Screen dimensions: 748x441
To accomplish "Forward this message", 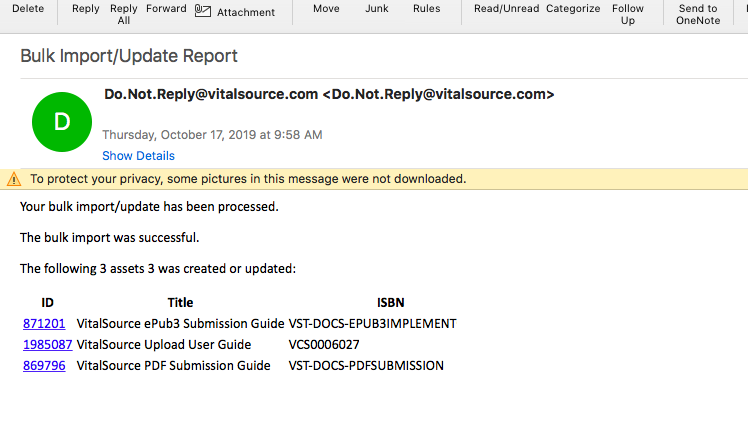I will 166,9.
